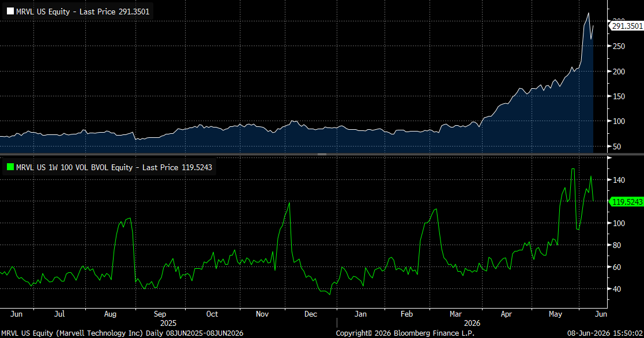Click the Mar month label on time axis
This screenshot has height=338, width=644.
455,314
